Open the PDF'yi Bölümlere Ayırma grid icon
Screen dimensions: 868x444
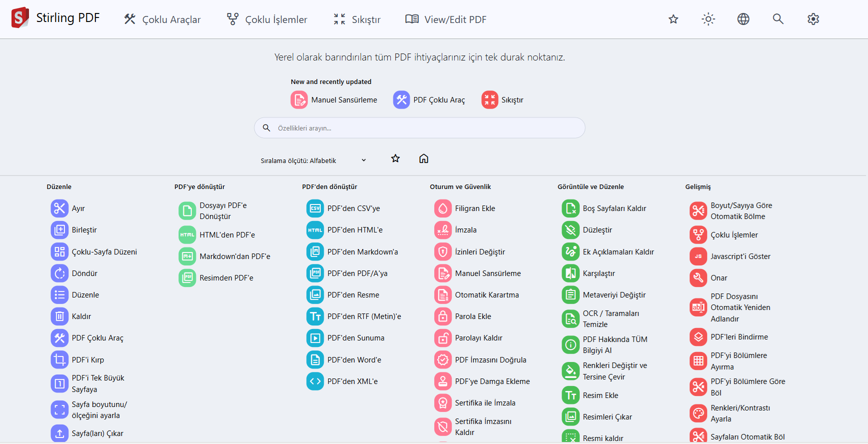coord(699,361)
